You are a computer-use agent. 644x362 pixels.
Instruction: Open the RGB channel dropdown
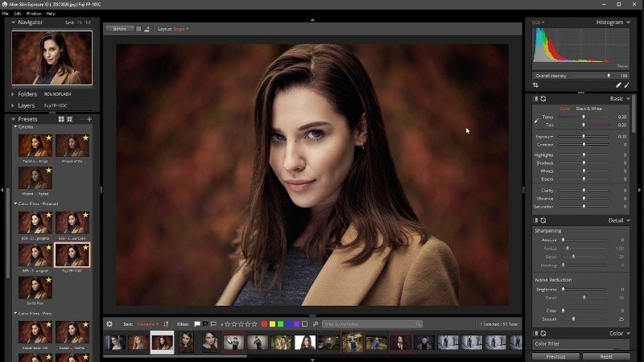[538, 23]
